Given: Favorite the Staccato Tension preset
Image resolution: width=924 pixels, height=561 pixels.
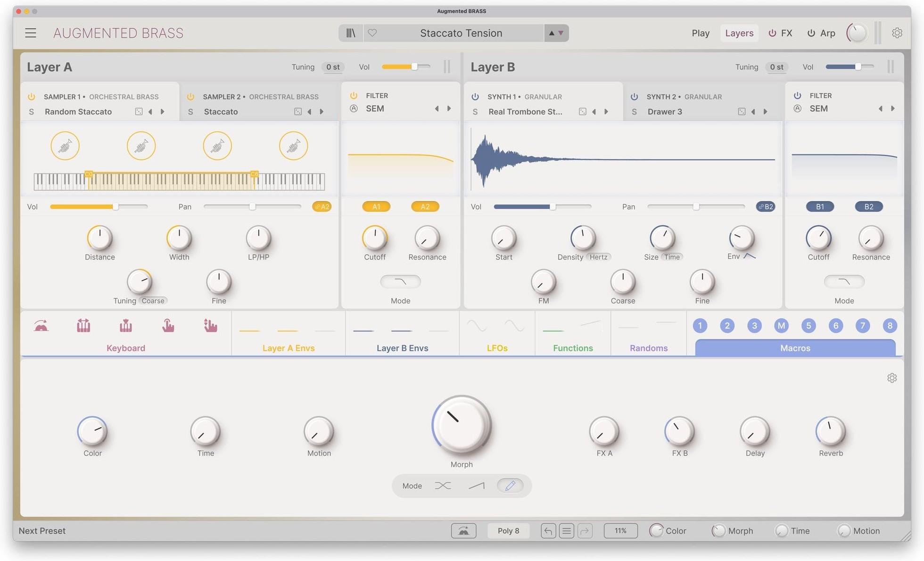Looking at the screenshot, I should pyautogui.click(x=372, y=33).
